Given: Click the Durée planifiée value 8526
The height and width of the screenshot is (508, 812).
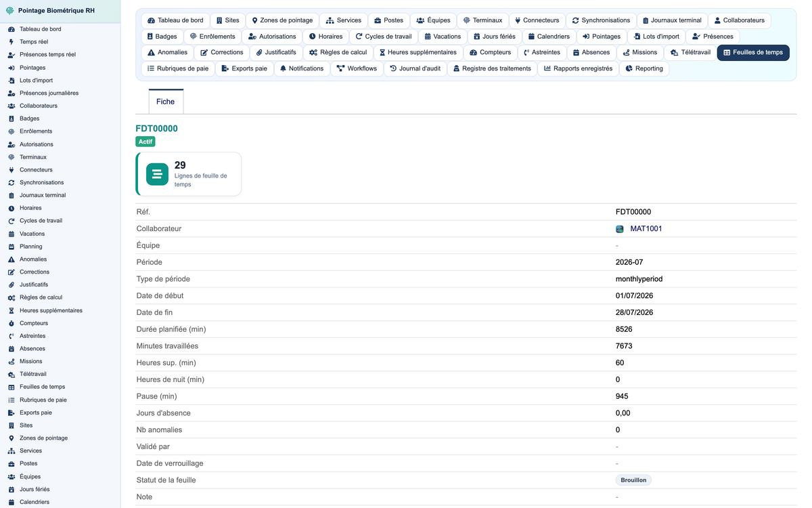Looking at the screenshot, I should click(624, 329).
